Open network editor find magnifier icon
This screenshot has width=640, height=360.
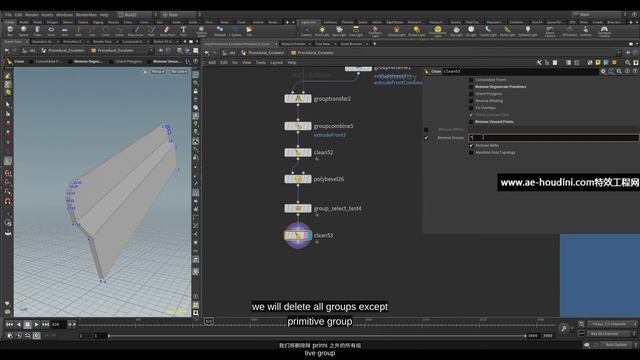point(628,62)
